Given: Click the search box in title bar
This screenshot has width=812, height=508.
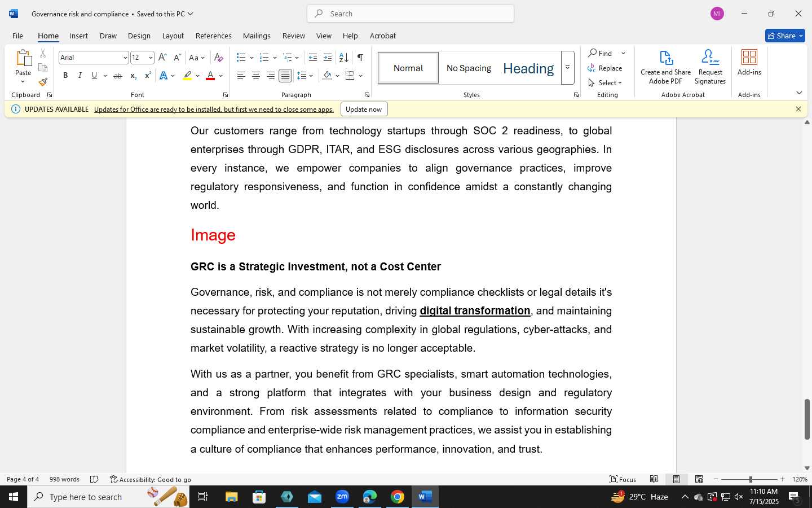Looking at the screenshot, I should click(411, 14).
